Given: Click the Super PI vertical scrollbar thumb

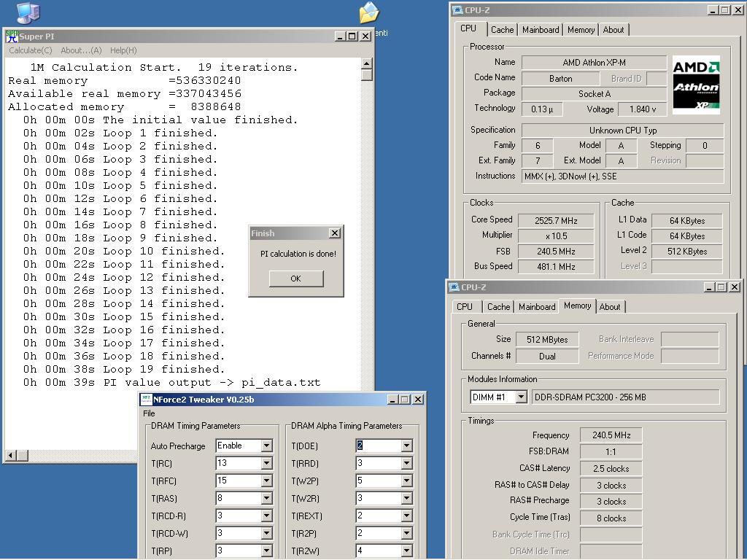Looking at the screenshot, I should click(x=366, y=75).
